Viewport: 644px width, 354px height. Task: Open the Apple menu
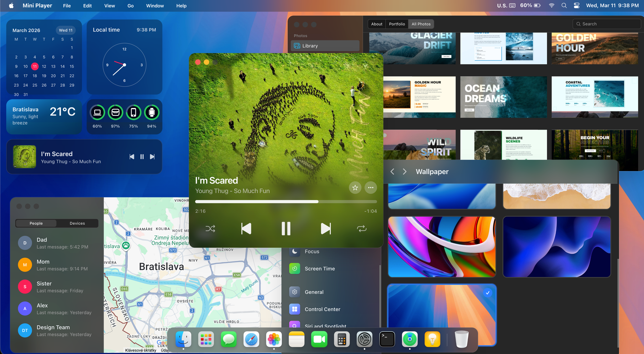tap(11, 6)
